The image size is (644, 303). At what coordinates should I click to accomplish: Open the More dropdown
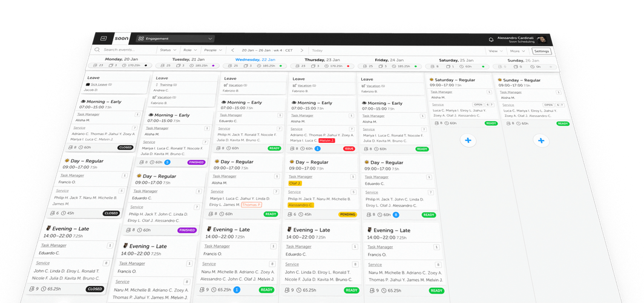517,51
